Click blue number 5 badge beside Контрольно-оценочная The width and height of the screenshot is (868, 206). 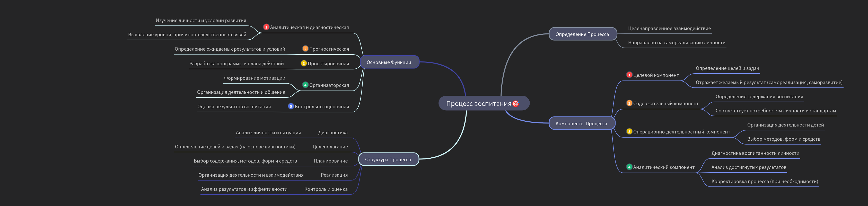(x=291, y=106)
